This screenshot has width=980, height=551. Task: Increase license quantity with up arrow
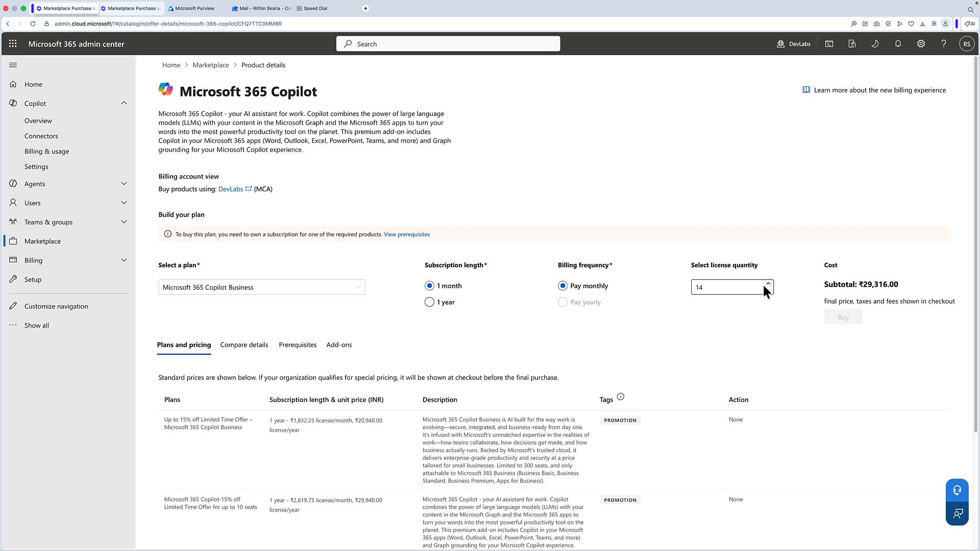coord(768,284)
